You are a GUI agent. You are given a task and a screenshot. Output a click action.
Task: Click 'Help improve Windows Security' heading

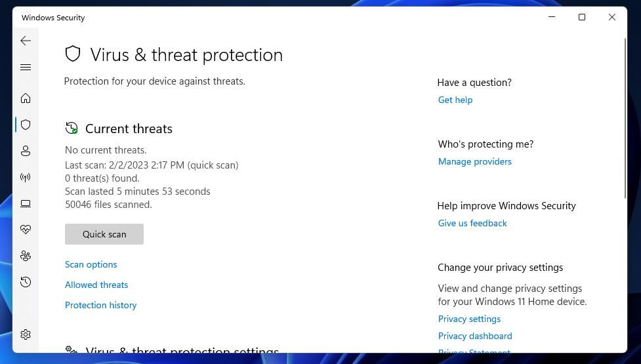pyautogui.click(x=507, y=206)
